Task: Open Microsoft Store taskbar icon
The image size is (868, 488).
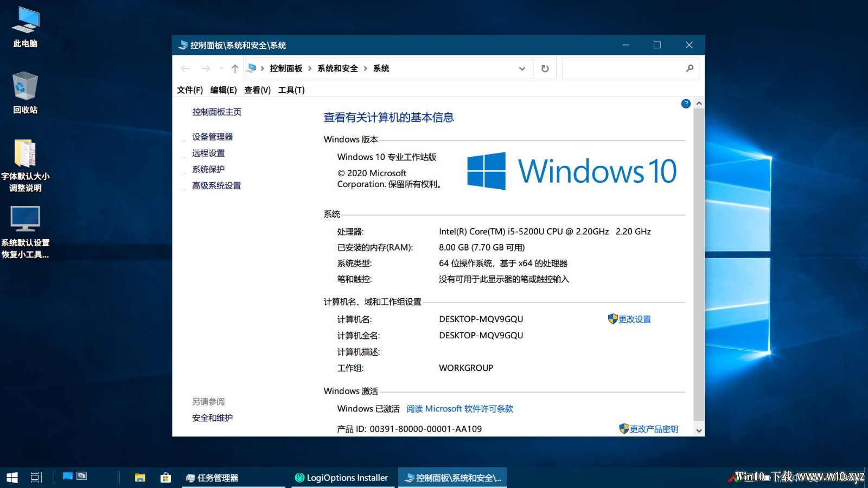Action: pyautogui.click(x=165, y=478)
